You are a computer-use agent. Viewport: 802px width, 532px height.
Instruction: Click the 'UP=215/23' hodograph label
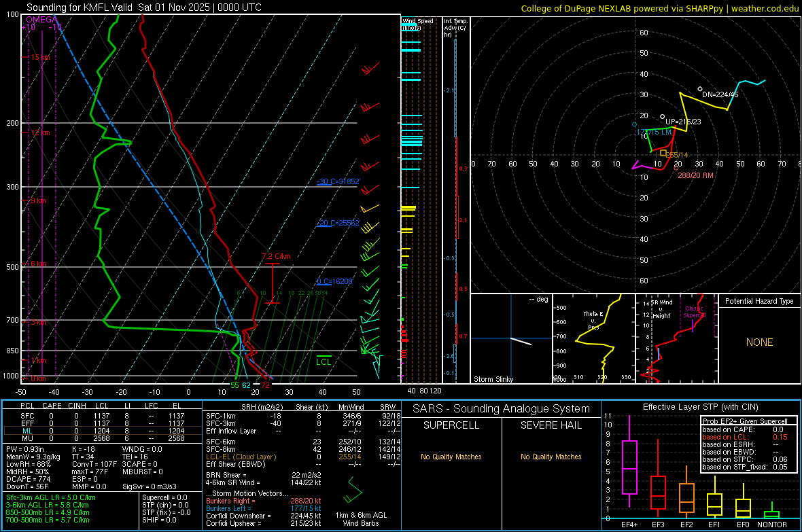[x=683, y=122]
